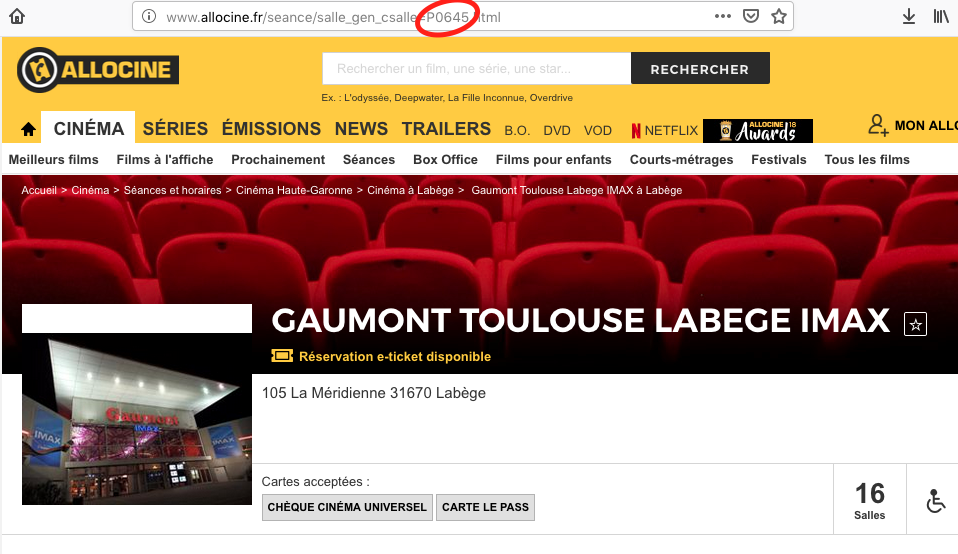Open the VOD menu item
The image size is (958, 554).
tap(598, 130)
